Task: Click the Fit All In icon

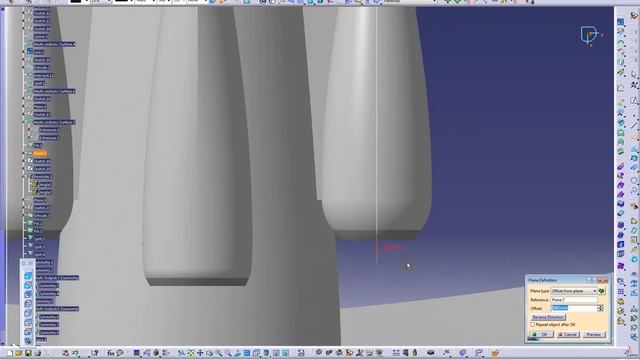Action: [x=191, y=353]
